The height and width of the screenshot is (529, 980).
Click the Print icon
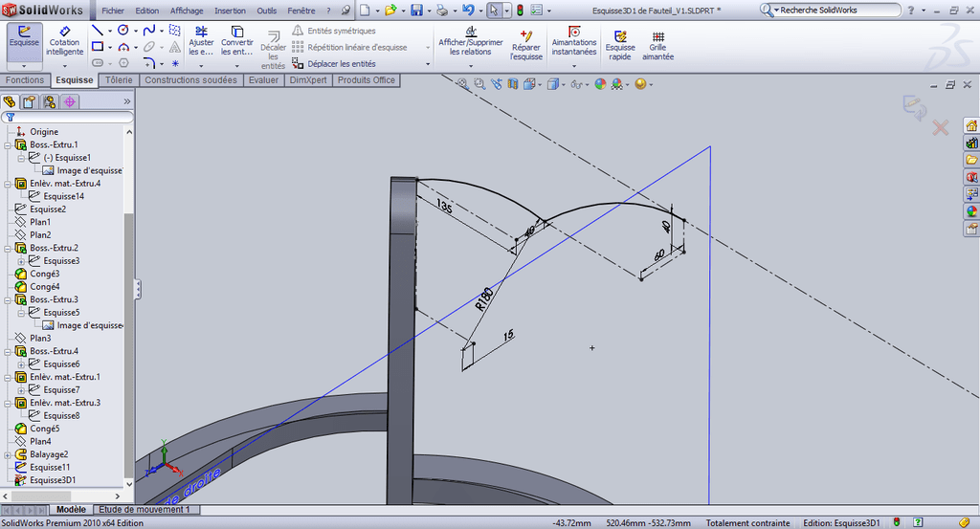coord(442,11)
